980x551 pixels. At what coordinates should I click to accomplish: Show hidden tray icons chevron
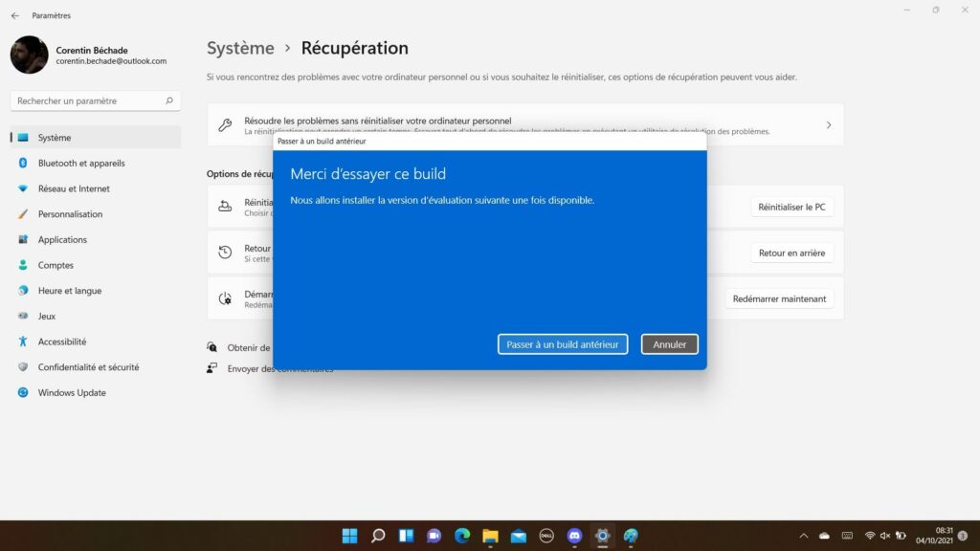[804, 536]
